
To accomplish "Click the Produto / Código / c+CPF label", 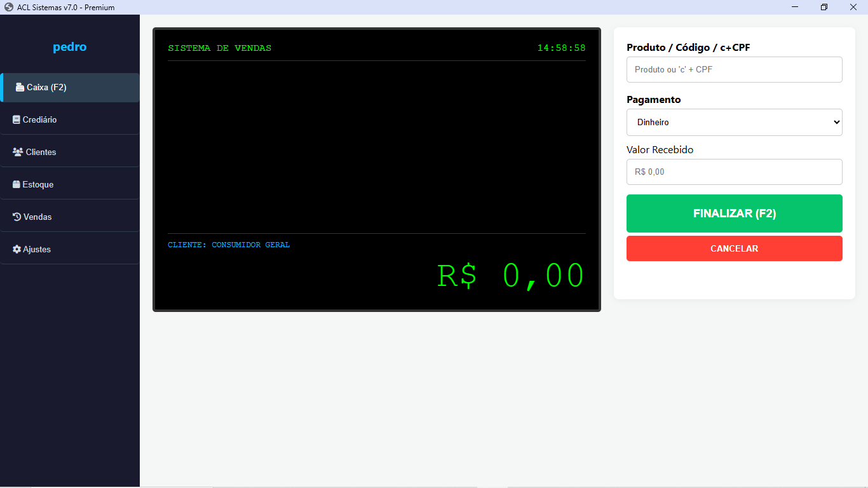I will 688,48.
